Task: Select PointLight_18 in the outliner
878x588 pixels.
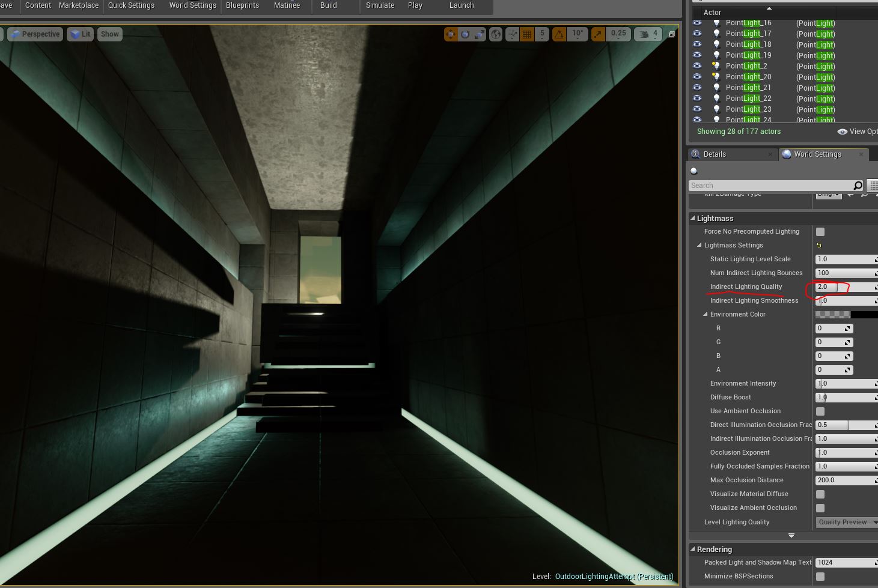Action: (x=748, y=44)
